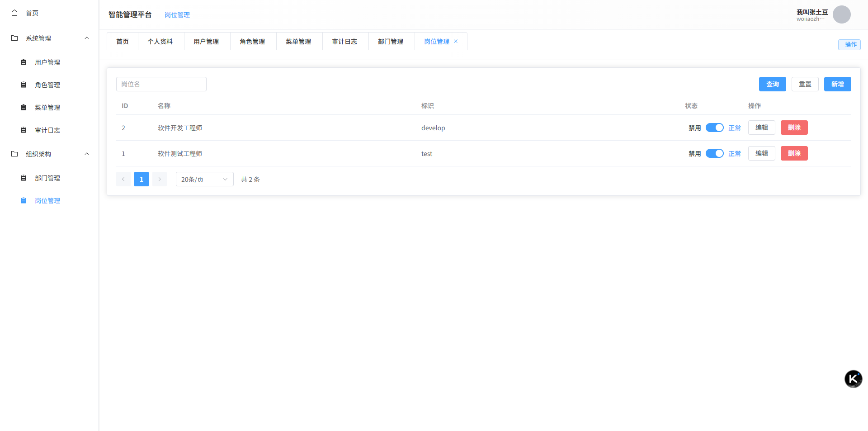Switch to the 首页 tab
868x431 pixels.
click(x=123, y=41)
